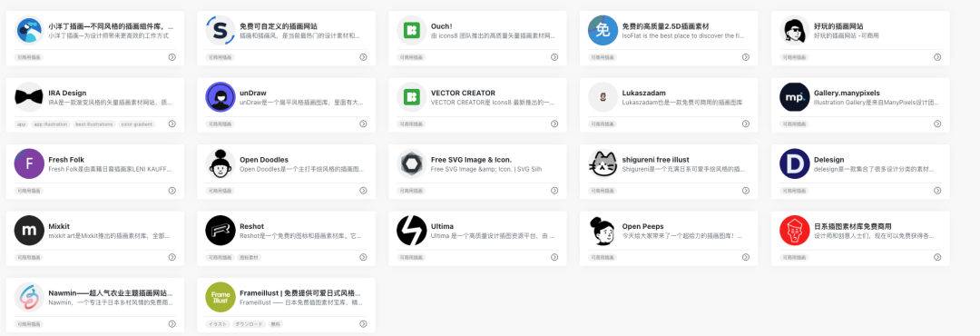Click the IRA Design bow tie icon
980x336 pixels.
tap(29, 97)
